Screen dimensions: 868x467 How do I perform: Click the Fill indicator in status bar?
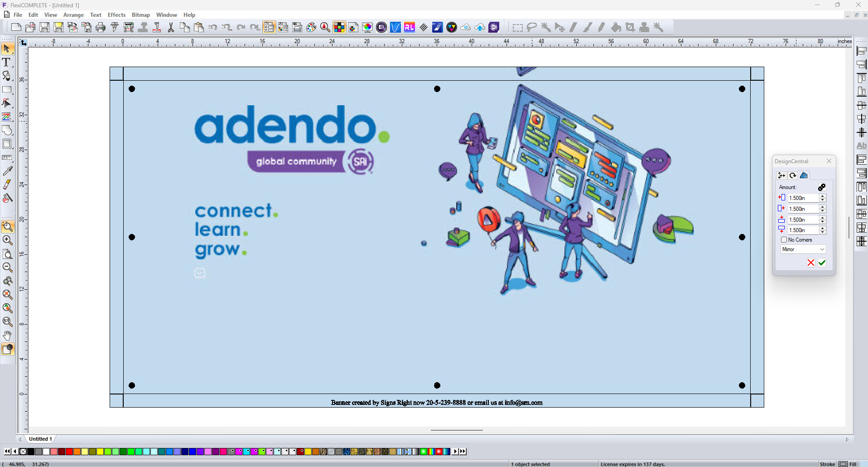click(x=853, y=464)
